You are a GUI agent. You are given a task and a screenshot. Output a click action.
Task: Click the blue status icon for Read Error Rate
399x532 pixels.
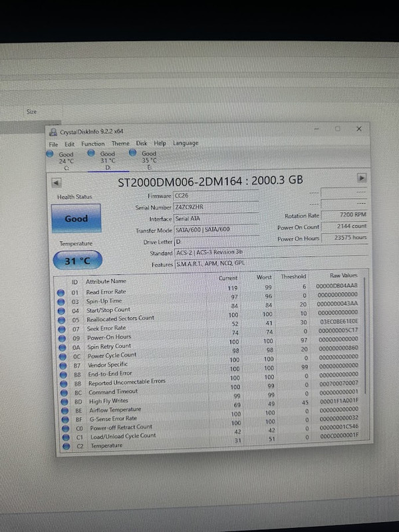point(61,293)
